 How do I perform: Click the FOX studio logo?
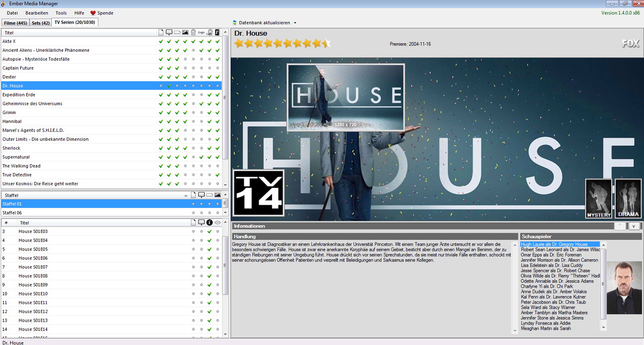631,43
